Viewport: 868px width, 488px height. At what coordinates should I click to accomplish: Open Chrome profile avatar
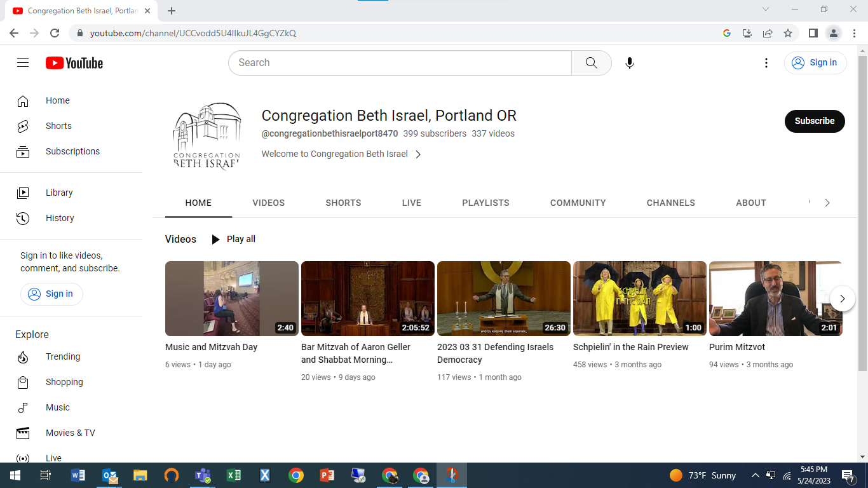(833, 33)
